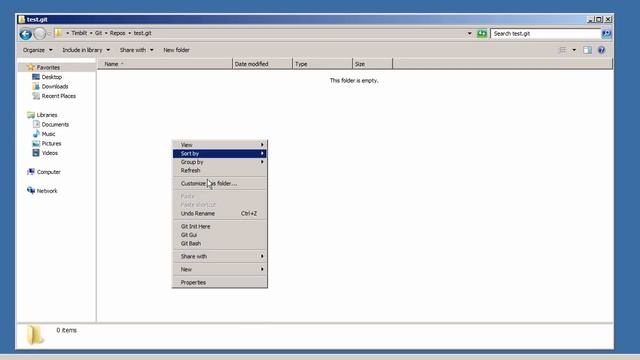The width and height of the screenshot is (640, 360).
Task: Launch Git Bash from context menu
Action: pos(220,244)
